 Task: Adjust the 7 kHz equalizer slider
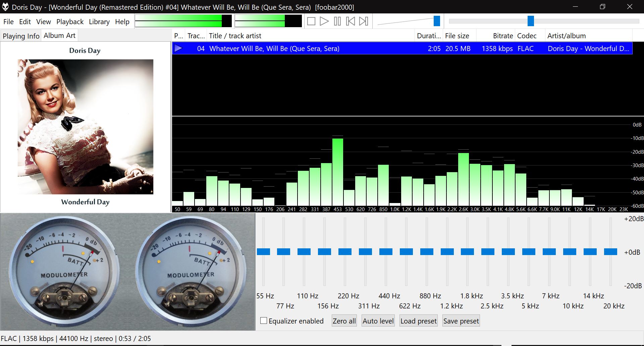coord(549,252)
